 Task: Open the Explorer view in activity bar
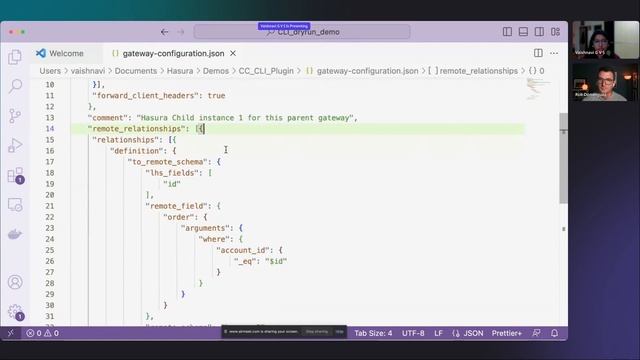coord(15,57)
